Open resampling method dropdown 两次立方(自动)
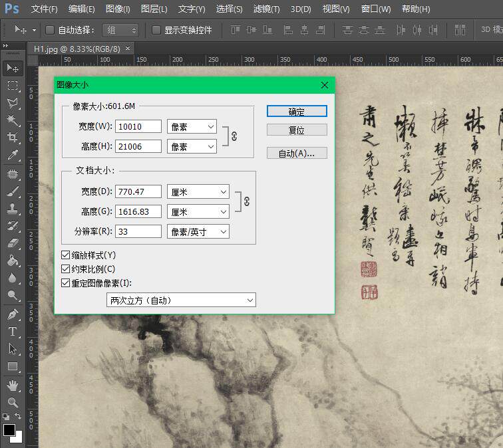503x448 pixels. point(181,300)
